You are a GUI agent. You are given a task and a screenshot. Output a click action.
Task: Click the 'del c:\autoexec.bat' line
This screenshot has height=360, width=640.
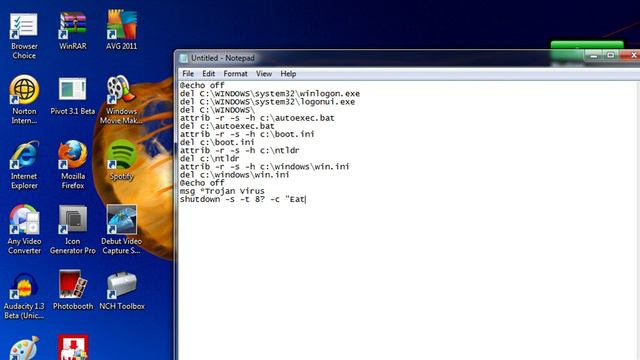pyautogui.click(x=227, y=127)
